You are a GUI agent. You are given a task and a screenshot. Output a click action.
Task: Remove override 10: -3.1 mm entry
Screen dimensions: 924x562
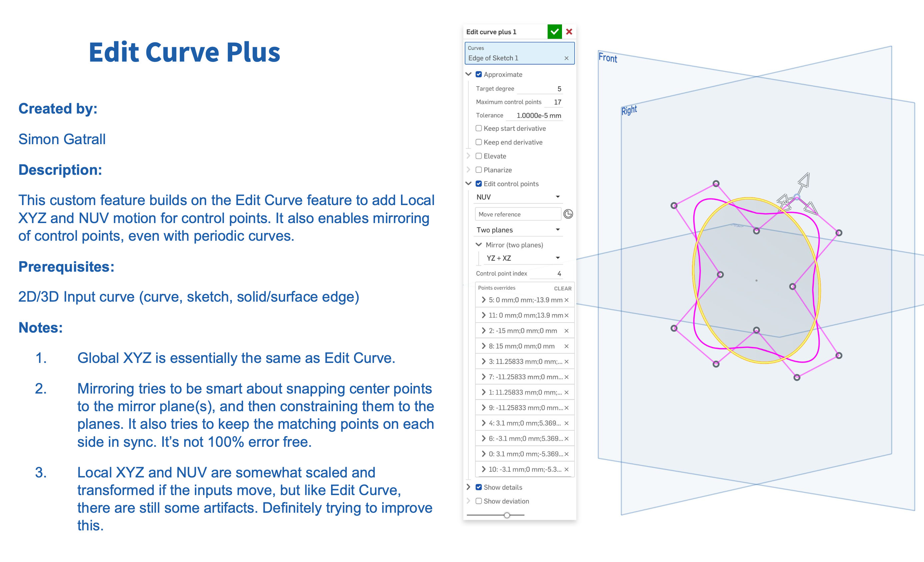[566, 469]
